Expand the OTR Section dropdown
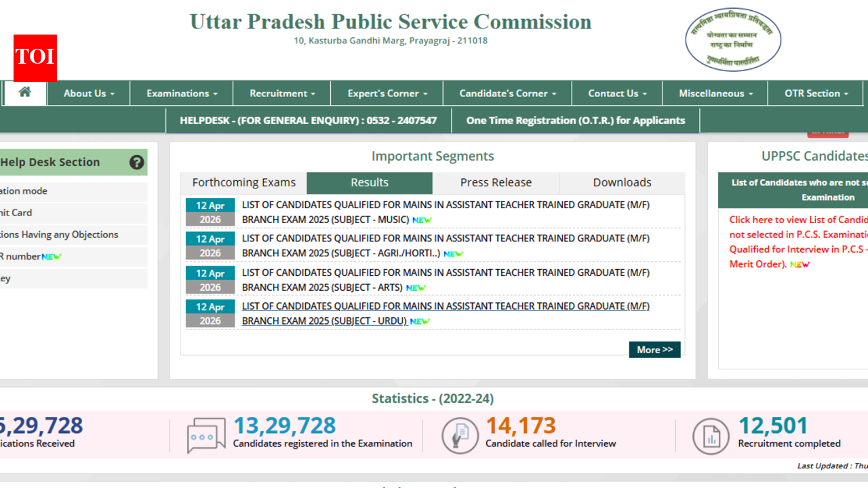 pyautogui.click(x=815, y=93)
